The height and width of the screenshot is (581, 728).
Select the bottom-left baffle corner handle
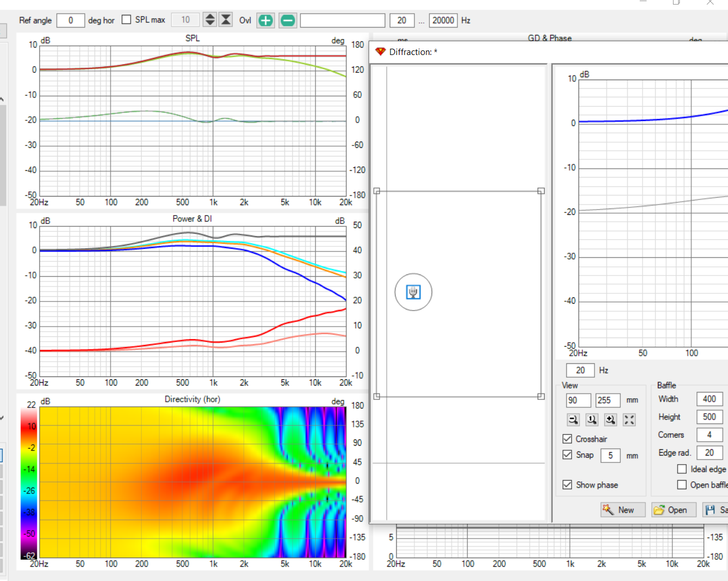coord(377,396)
